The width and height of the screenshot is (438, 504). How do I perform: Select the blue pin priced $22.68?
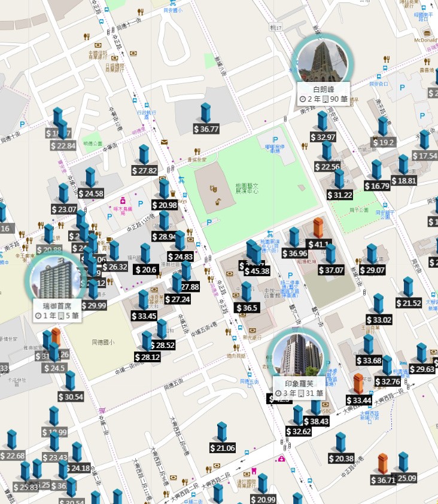click(12, 439)
